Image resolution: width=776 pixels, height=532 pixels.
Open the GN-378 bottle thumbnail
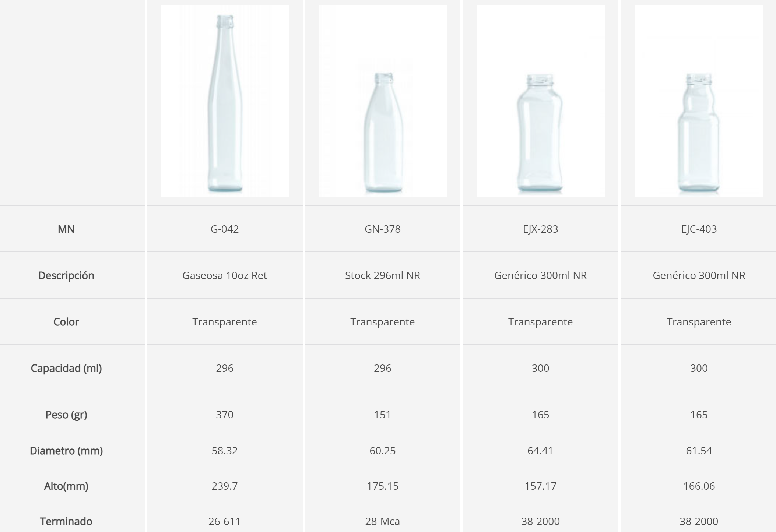coord(383,133)
